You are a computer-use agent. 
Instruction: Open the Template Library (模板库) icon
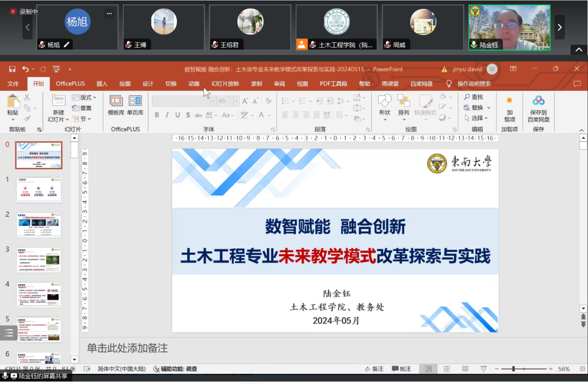(x=116, y=101)
